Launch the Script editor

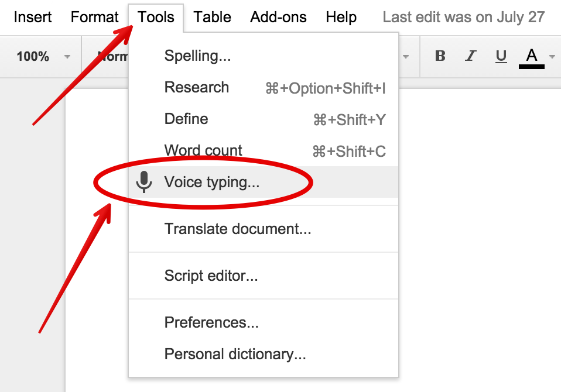coord(211,276)
